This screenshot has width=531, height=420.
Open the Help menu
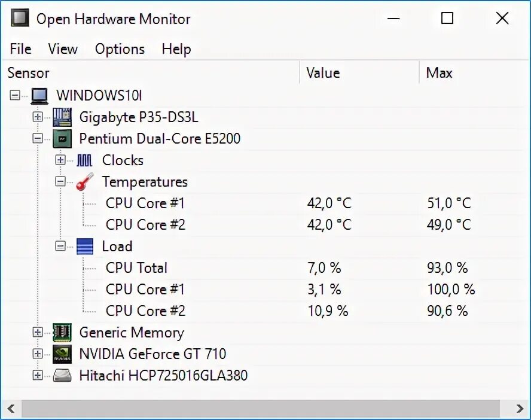click(176, 49)
